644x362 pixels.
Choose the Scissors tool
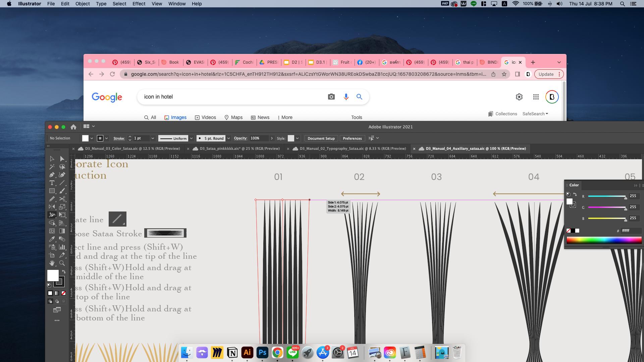pos(62,199)
